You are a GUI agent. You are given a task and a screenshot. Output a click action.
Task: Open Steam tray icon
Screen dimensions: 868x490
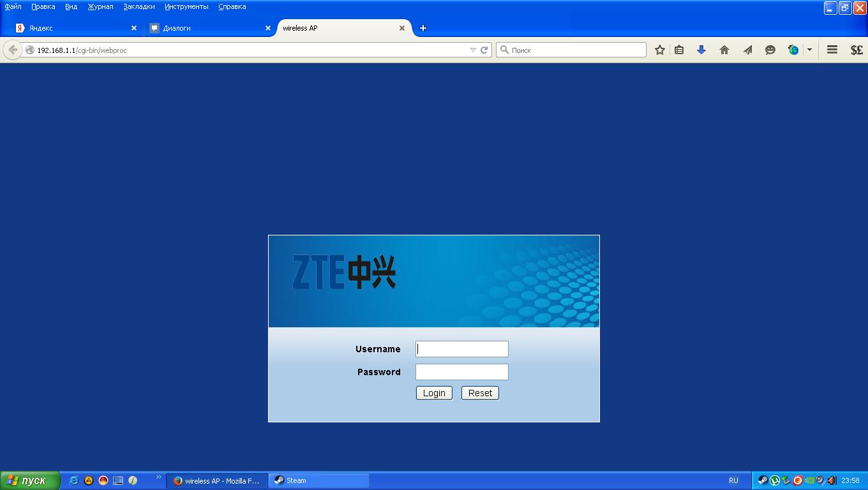pyautogui.click(x=763, y=480)
